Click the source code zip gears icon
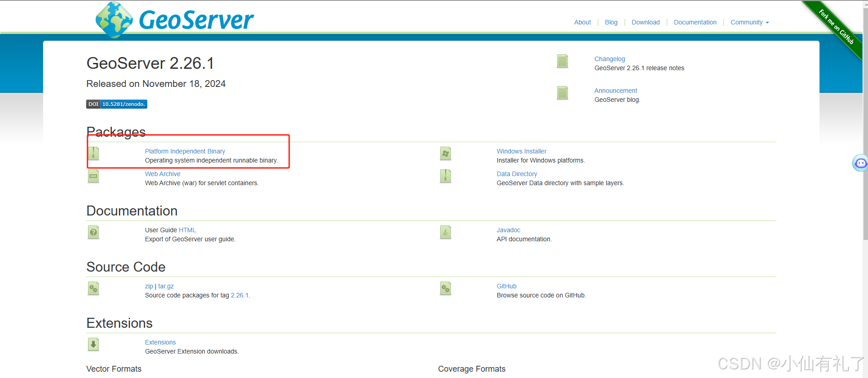This screenshot has height=378, width=868. [93, 288]
